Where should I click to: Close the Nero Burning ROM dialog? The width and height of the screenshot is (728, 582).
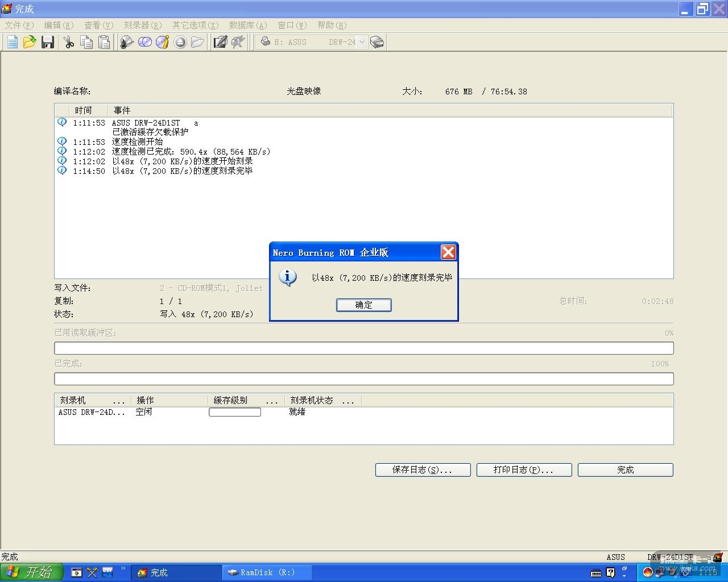pos(448,252)
